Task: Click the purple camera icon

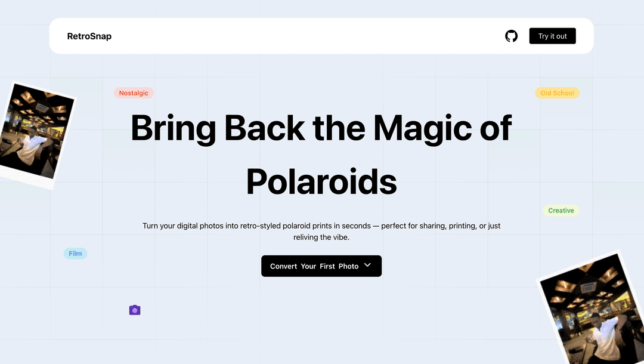Action: pyautogui.click(x=135, y=310)
